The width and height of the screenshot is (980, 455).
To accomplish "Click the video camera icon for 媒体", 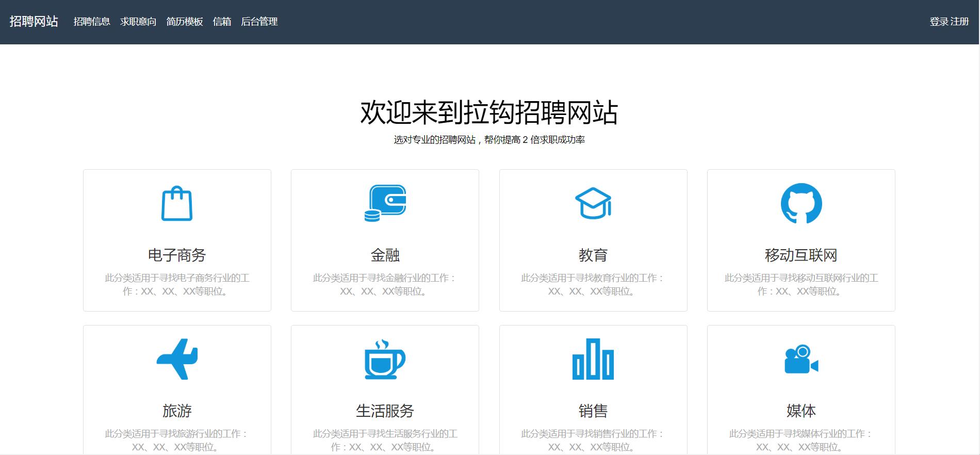I will click(801, 359).
